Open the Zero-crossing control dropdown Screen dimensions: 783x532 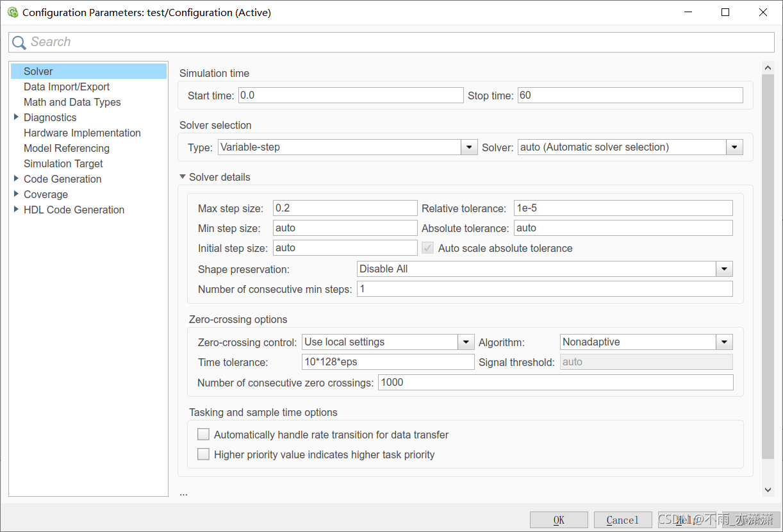click(466, 342)
